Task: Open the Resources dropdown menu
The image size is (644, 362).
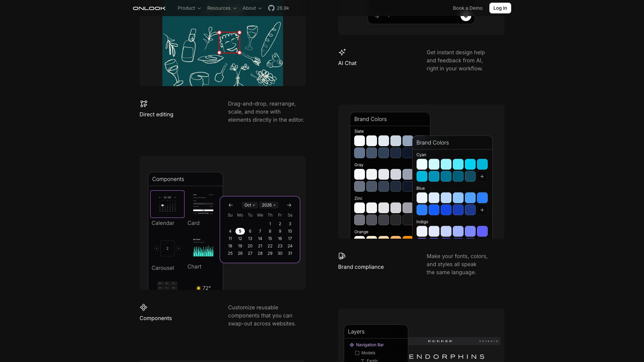Action: pyautogui.click(x=222, y=8)
